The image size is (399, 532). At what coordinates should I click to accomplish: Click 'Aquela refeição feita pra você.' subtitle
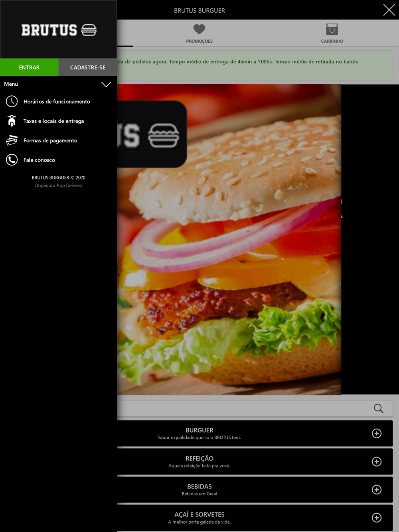tap(199, 466)
